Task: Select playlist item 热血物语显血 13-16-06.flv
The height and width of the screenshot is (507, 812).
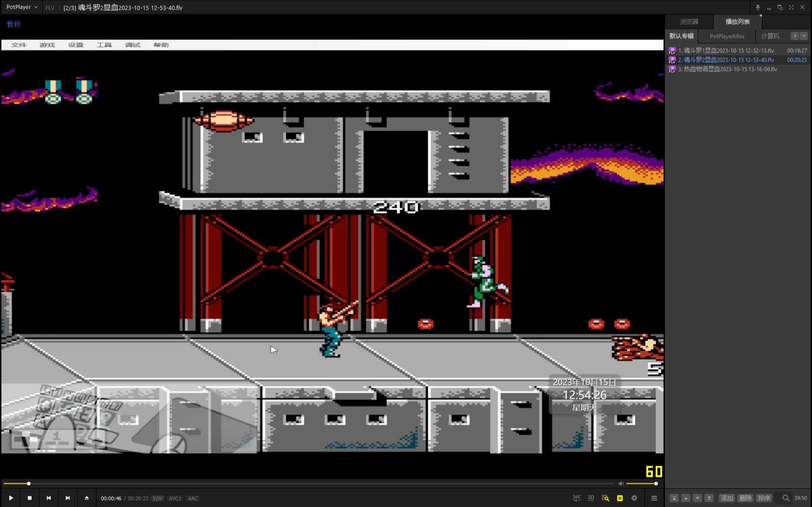Action: pos(738,69)
